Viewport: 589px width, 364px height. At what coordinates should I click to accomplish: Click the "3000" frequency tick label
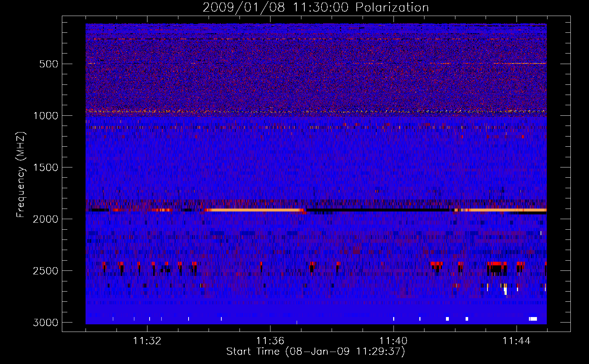tap(46, 323)
